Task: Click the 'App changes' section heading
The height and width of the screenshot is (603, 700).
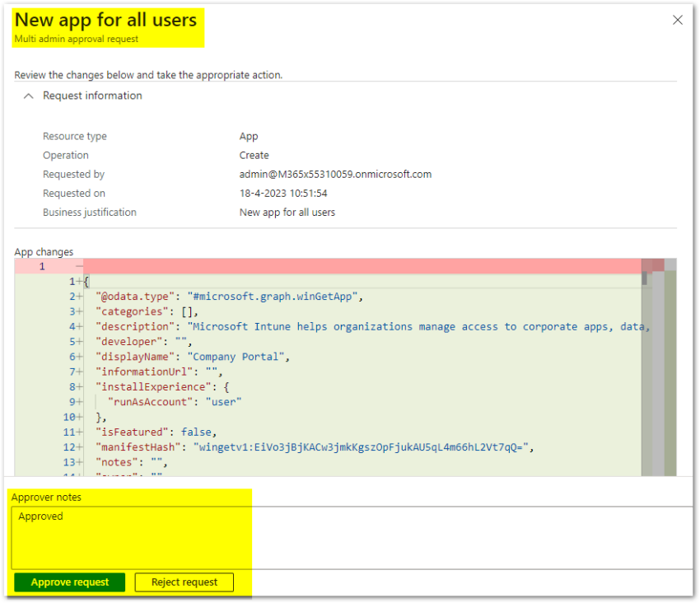Action: point(44,251)
